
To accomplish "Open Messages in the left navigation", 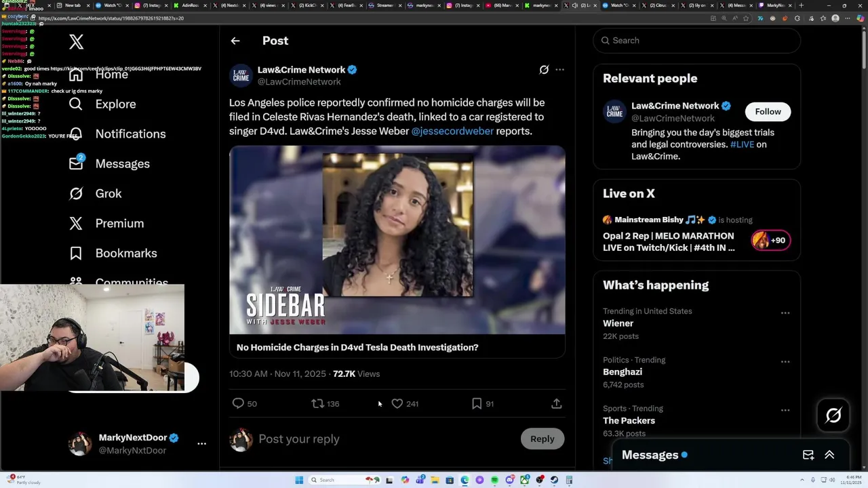I will click(109, 164).
